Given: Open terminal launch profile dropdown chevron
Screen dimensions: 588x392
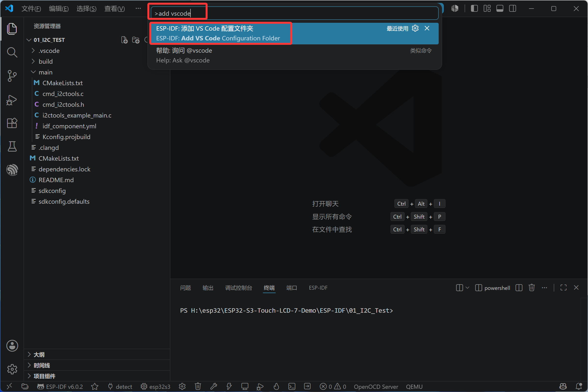Looking at the screenshot, I should (467, 287).
